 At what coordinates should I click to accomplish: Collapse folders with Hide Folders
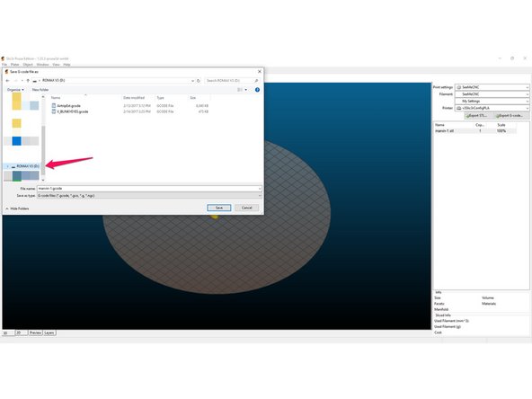point(17,208)
